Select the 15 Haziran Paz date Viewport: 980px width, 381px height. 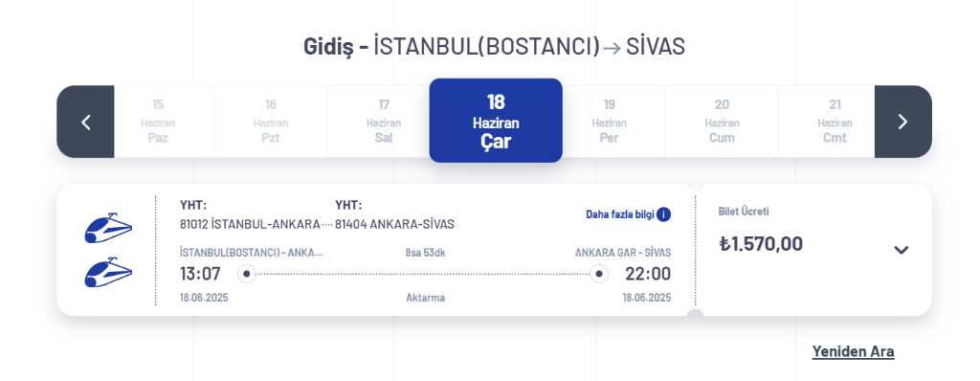pos(158,122)
